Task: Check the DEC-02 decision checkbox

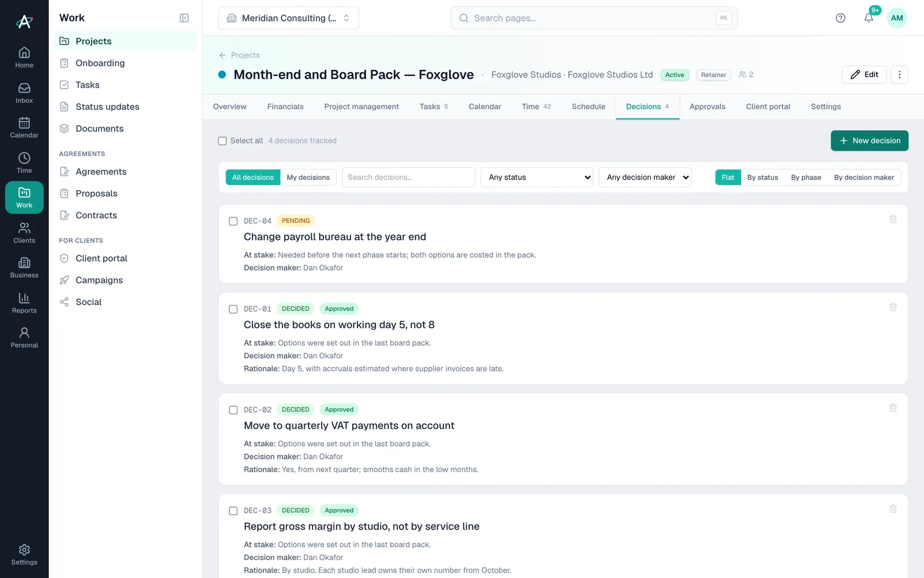Action: coord(233,410)
